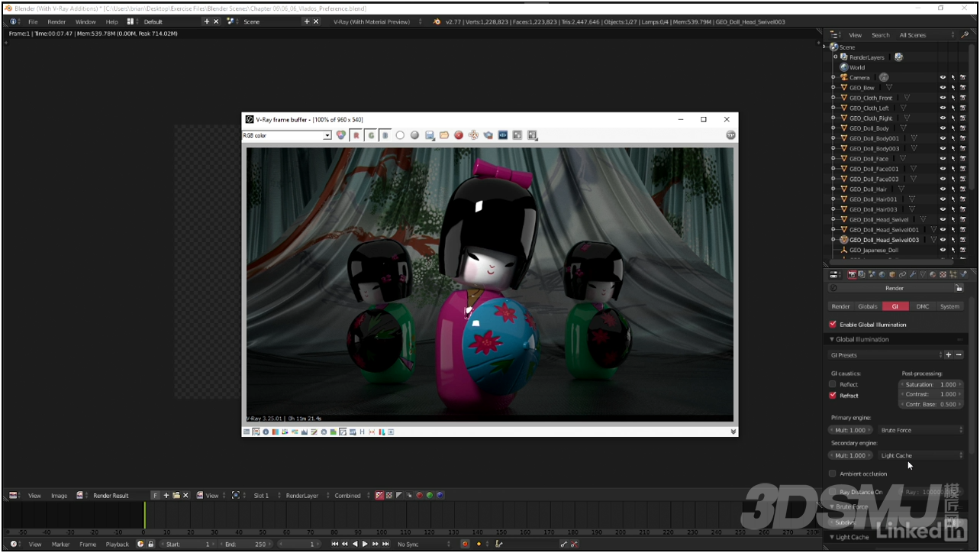980x553 pixels.
Task: Open Primary engine Brute Force dropdown
Action: point(920,430)
